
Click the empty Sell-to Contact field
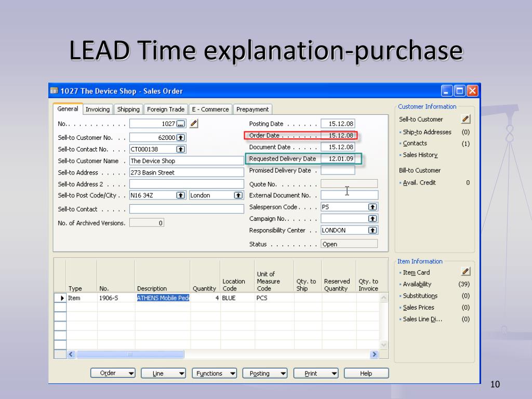point(187,209)
